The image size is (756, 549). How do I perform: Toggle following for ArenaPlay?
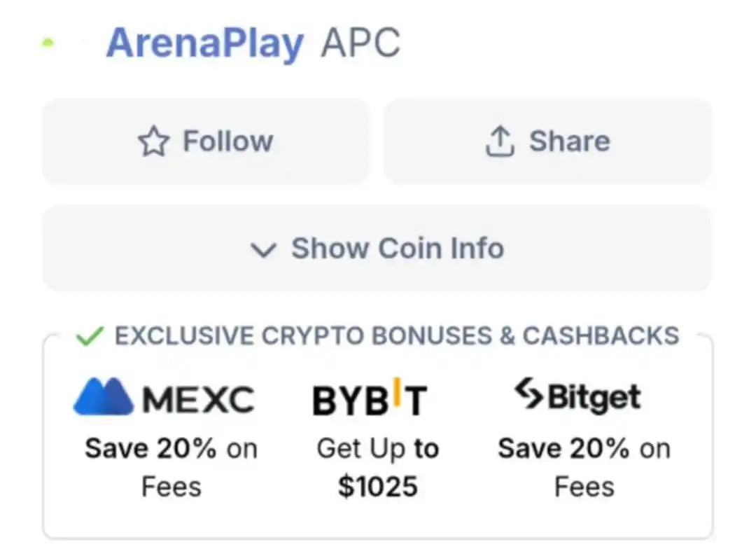coord(205,141)
